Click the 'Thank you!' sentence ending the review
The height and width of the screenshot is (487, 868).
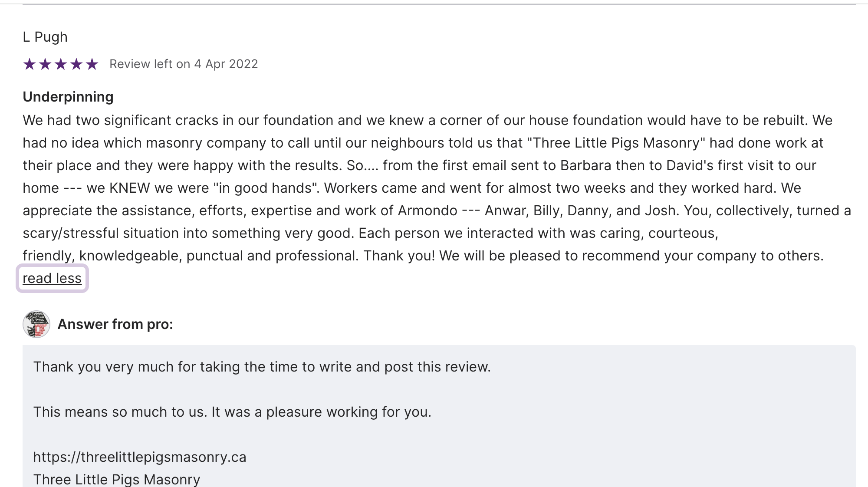tap(399, 256)
